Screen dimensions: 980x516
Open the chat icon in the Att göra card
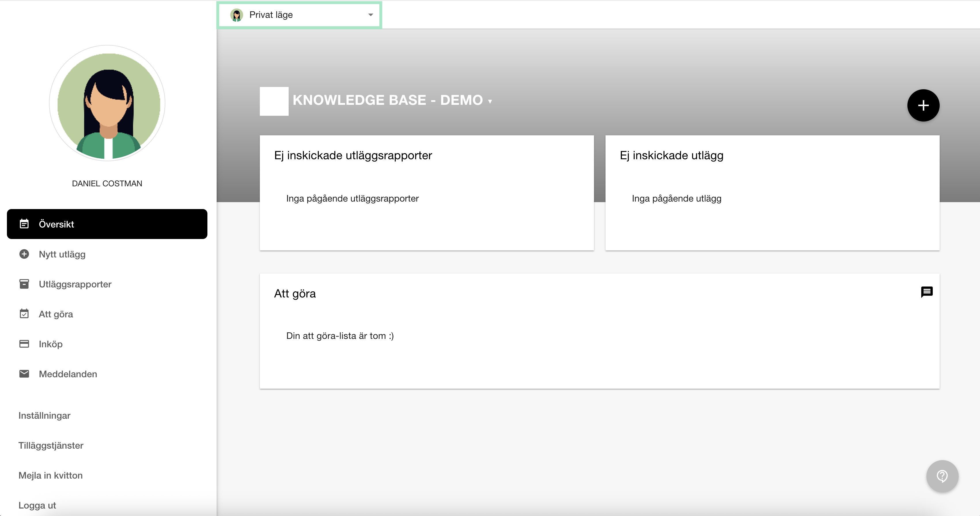pyautogui.click(x=927, y=292)
